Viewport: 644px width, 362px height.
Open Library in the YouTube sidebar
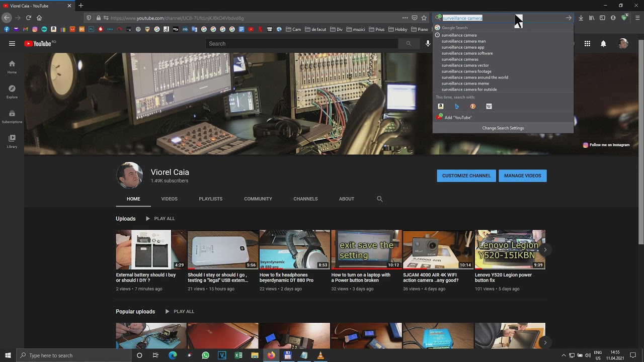tap(12, 141)
